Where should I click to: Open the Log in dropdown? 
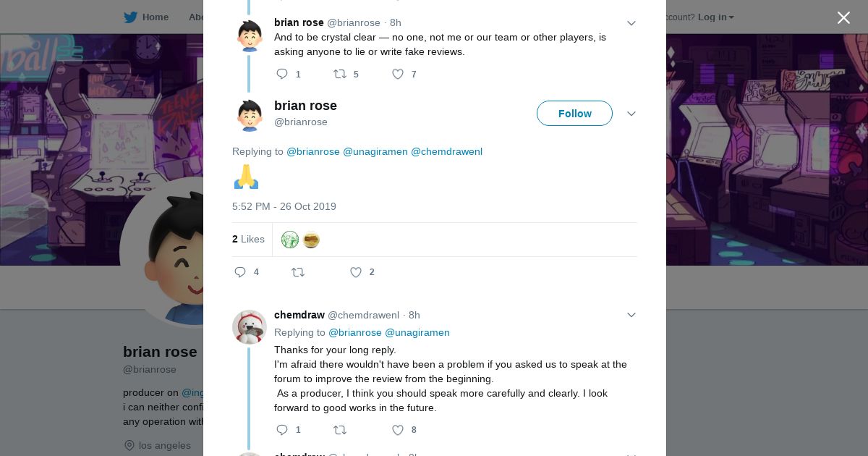[715, 17]
